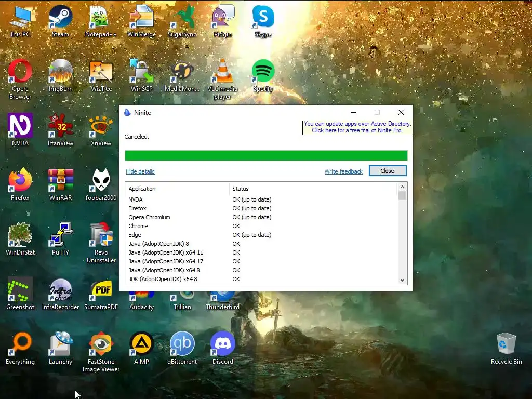This screenshot has width=532, height=399.
Task: Select the qBittorrent desktop icon
Action: coord(182,348)
